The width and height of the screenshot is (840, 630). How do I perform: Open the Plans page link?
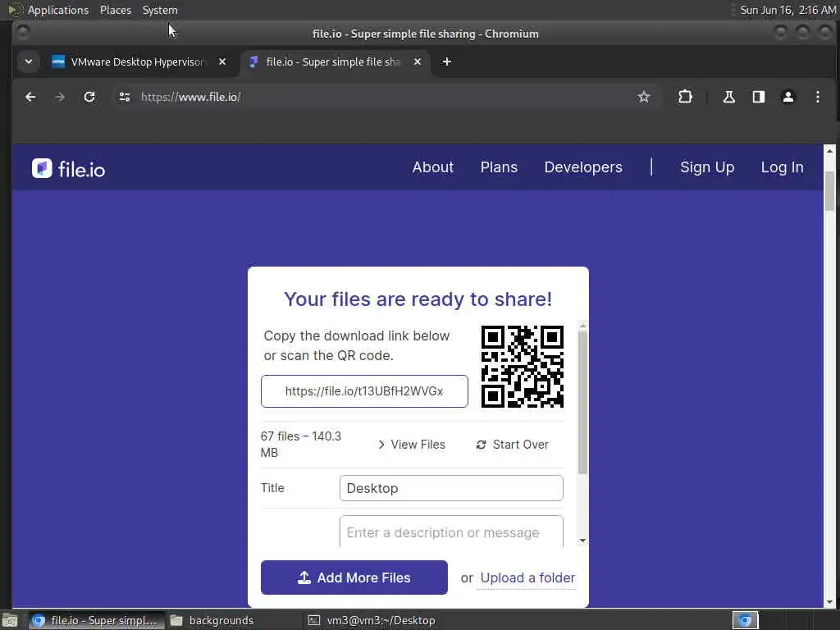click(499, 167)
